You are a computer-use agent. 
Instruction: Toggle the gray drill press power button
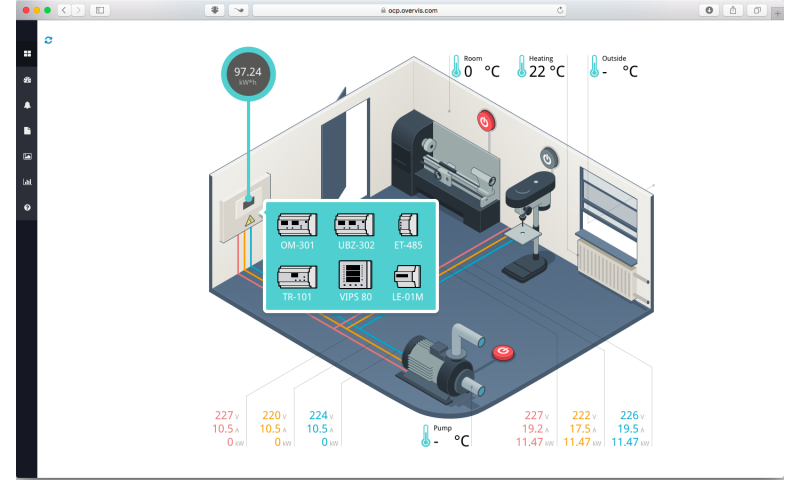click(x=549, y=157)
